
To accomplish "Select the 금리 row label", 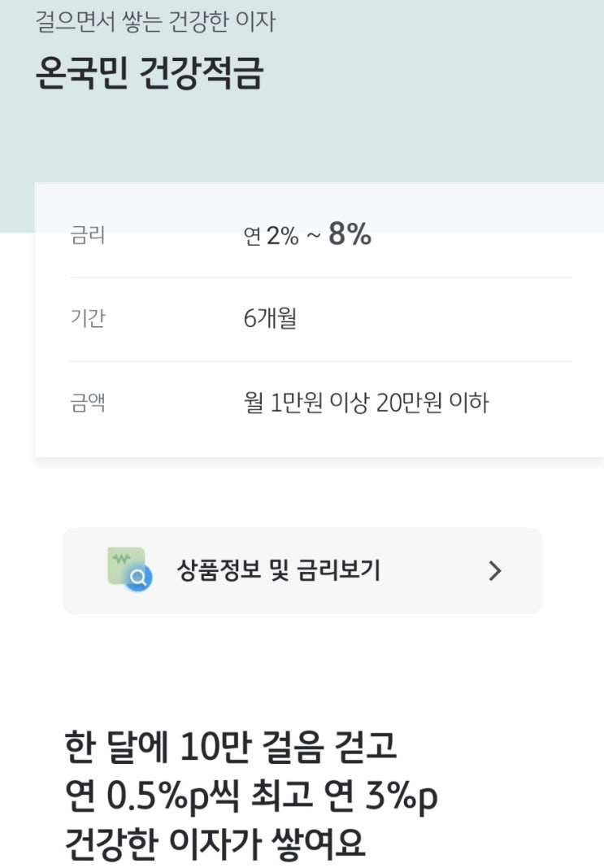I will click(x=88, y=237).
